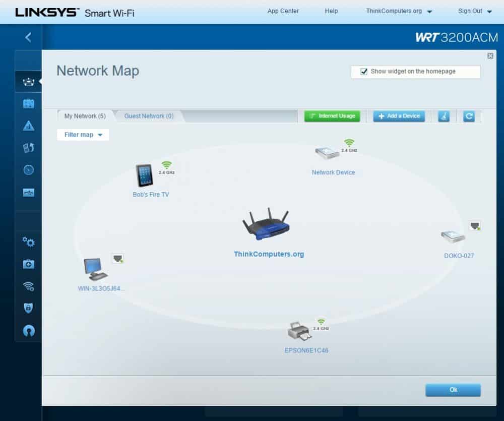504x421 pixels.
Task: Expand the Filter map dropdown
Action: click(x=83, y=135)
